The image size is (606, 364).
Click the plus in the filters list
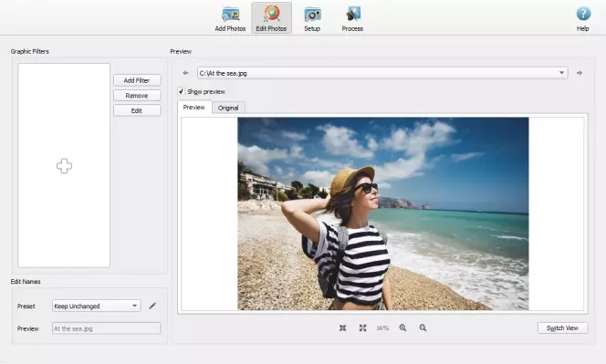click(x=64, y=166)
